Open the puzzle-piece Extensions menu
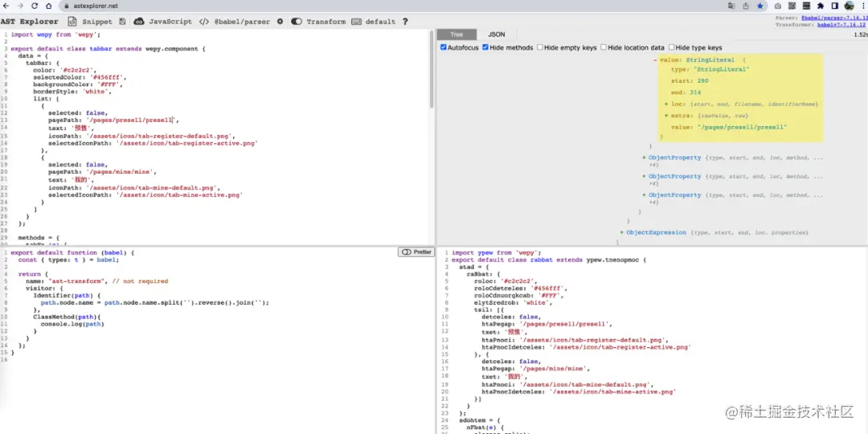 (x=821, y=6)
